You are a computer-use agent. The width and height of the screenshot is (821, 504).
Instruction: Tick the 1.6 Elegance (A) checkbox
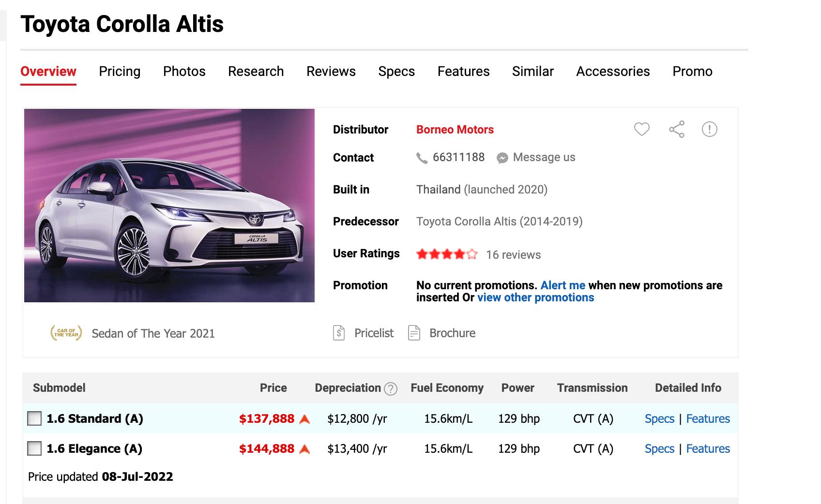coord(34,448)
